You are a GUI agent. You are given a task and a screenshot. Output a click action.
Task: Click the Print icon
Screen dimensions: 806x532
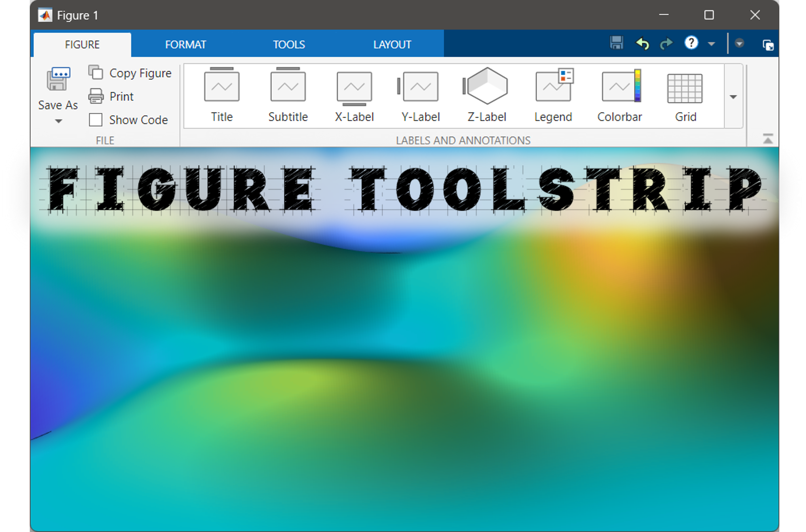(96, 96)
